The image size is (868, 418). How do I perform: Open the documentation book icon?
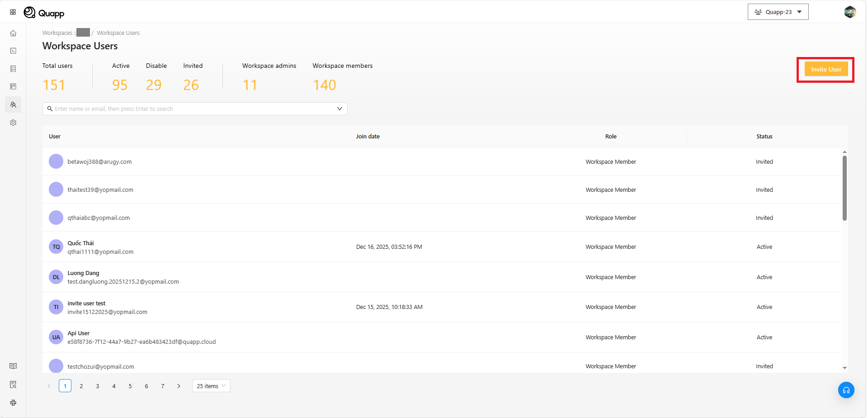(13, 366)
